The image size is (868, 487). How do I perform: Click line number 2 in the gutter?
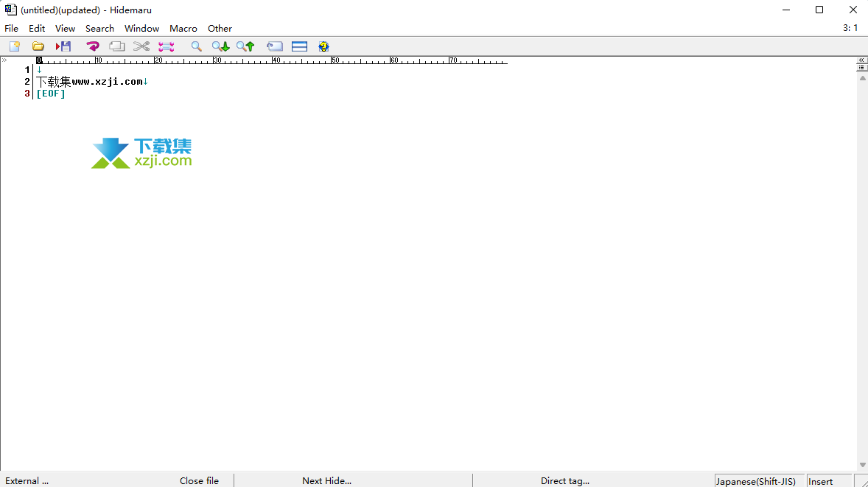27,81
